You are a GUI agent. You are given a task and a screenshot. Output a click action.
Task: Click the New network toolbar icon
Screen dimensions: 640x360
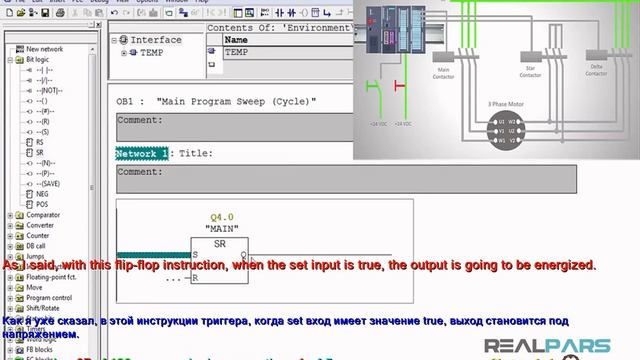[265, 13]
